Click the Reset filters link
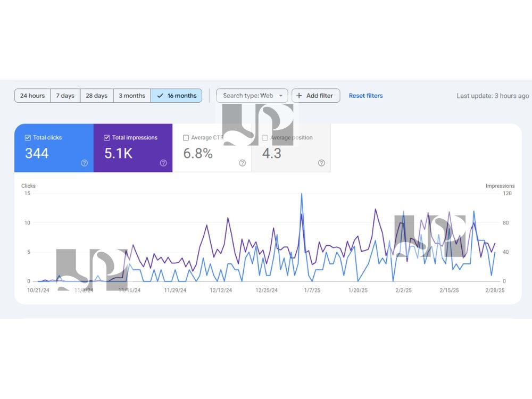Viewport: 532px width, 399px height. pyautogui.click(x=366, y=96)
